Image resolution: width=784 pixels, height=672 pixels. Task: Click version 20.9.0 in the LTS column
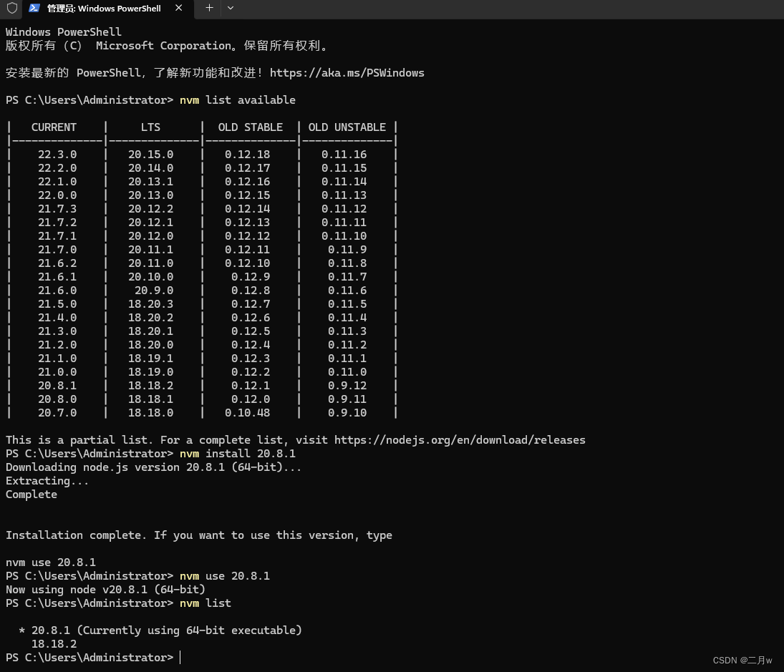tap(154, 291)
